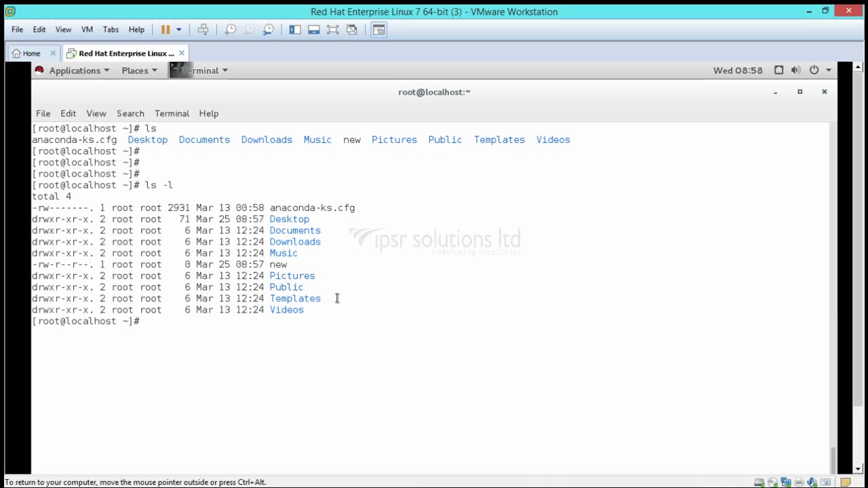Click Desktop in the ls -l listing

click(290, 219)
